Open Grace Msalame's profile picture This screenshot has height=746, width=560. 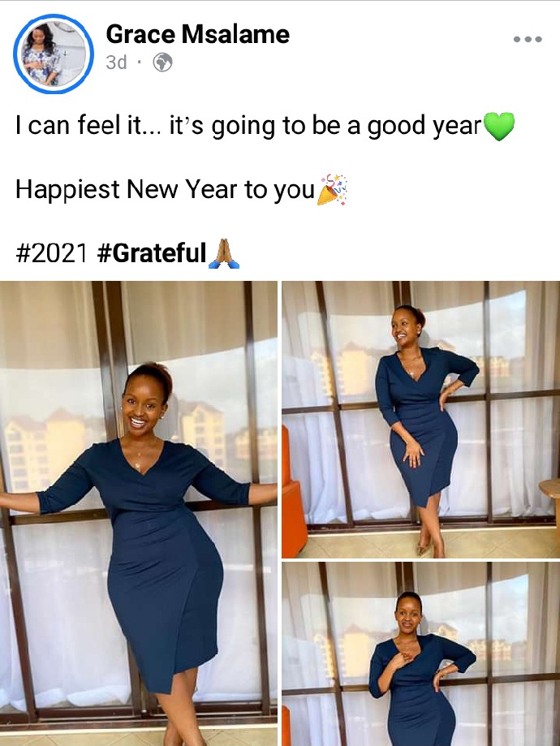[54, 54]
